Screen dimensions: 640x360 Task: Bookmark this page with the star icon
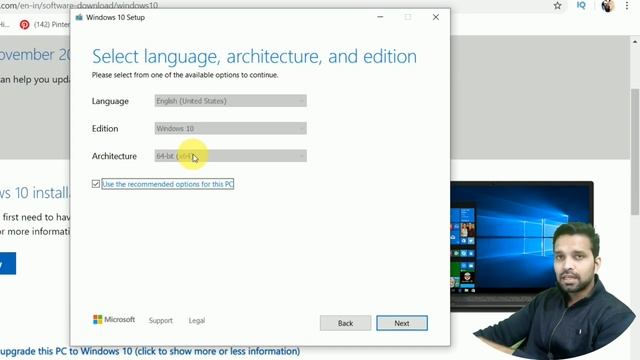click(x=558, y=6)
